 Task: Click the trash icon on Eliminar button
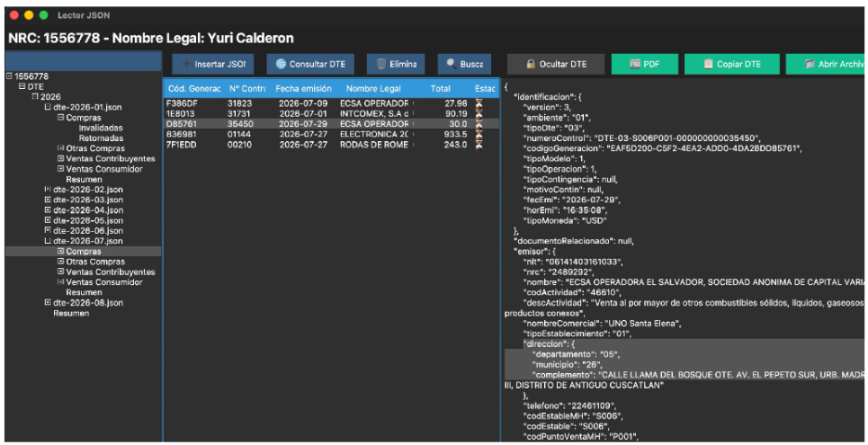380,64
